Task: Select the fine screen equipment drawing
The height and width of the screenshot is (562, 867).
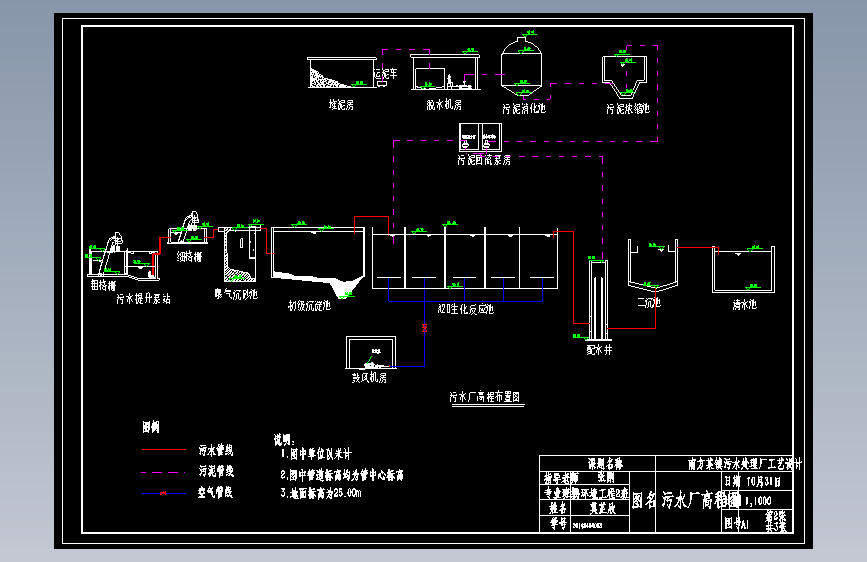Action: click(188, 229)
